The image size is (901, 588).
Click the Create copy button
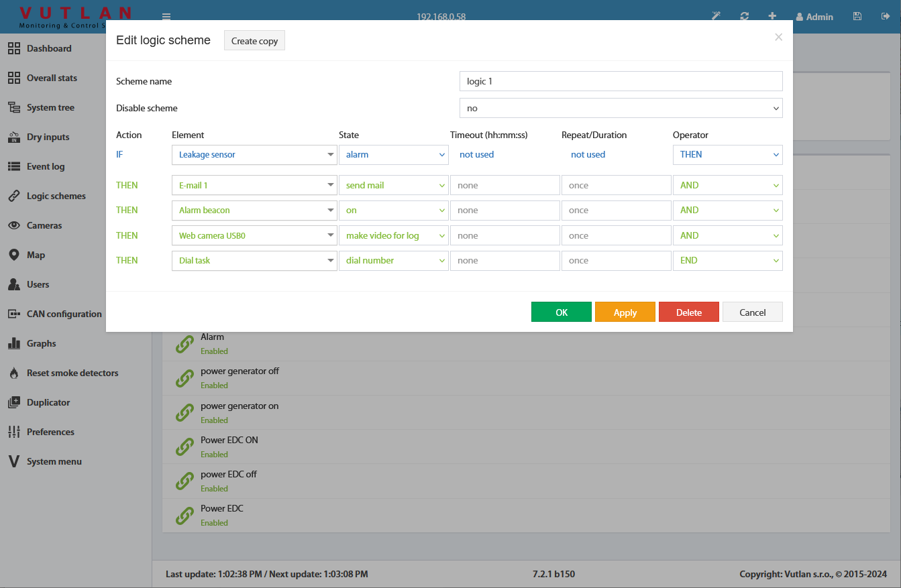point(254,40)
